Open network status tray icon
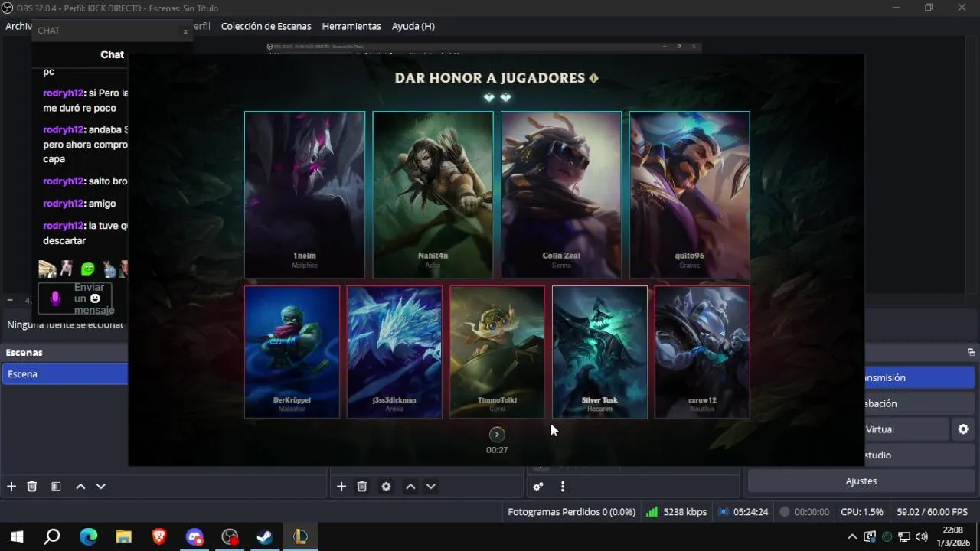Screen dimensions: 980x551 [x=904, y=537]
